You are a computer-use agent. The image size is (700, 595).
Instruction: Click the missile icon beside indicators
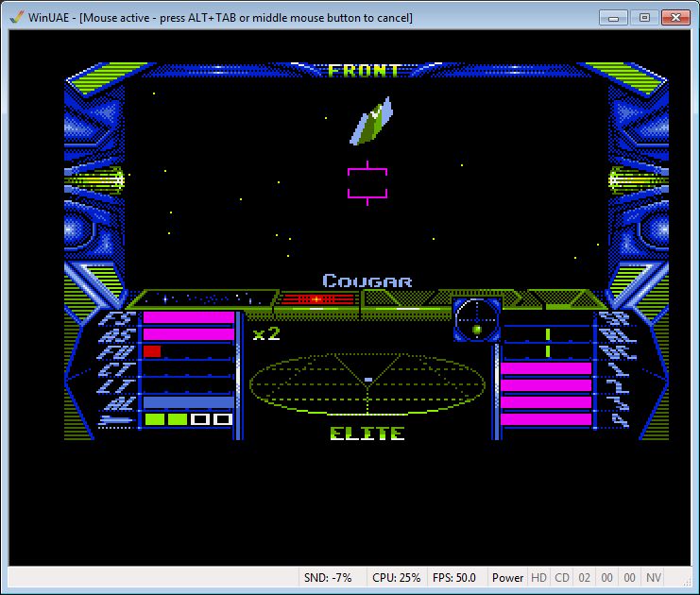tap(116, 420)
